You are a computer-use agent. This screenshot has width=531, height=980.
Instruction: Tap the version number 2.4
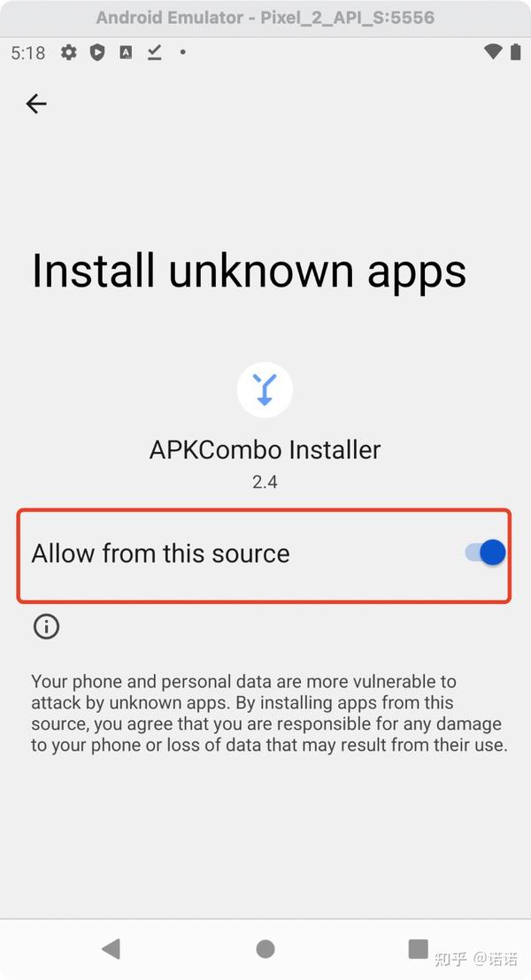pos(265,482)
